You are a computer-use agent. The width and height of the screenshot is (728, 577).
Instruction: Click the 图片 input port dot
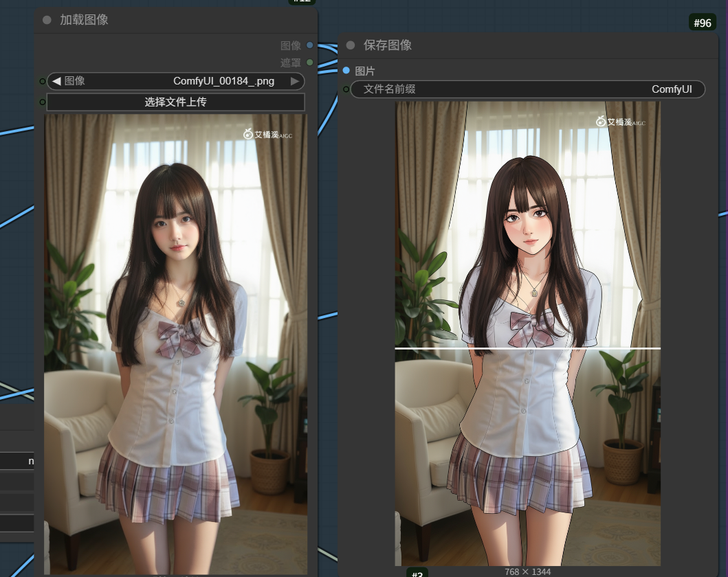point(346,71)
